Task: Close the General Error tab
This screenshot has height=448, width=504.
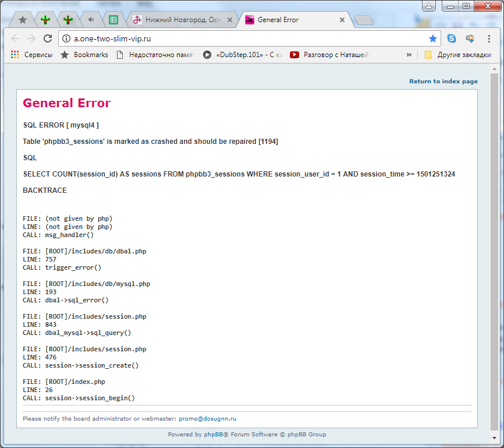Action: click(x=342, y=20)
